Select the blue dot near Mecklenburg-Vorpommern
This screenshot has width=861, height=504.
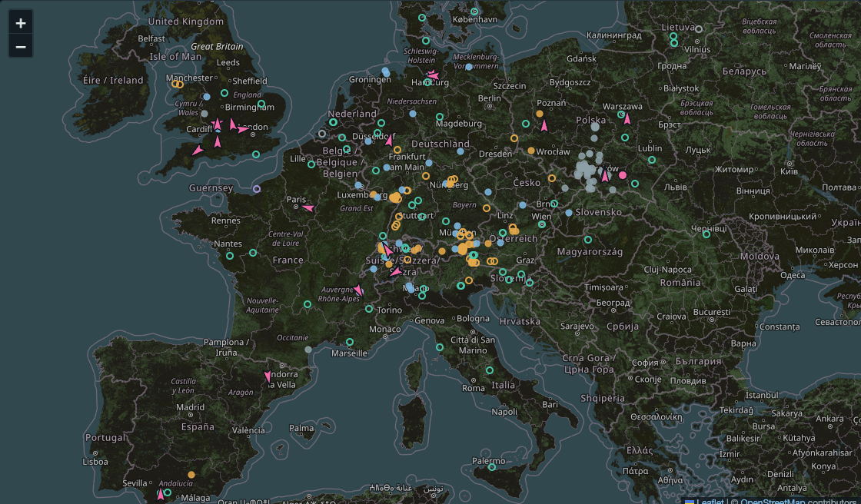click(x=468, y=67)
